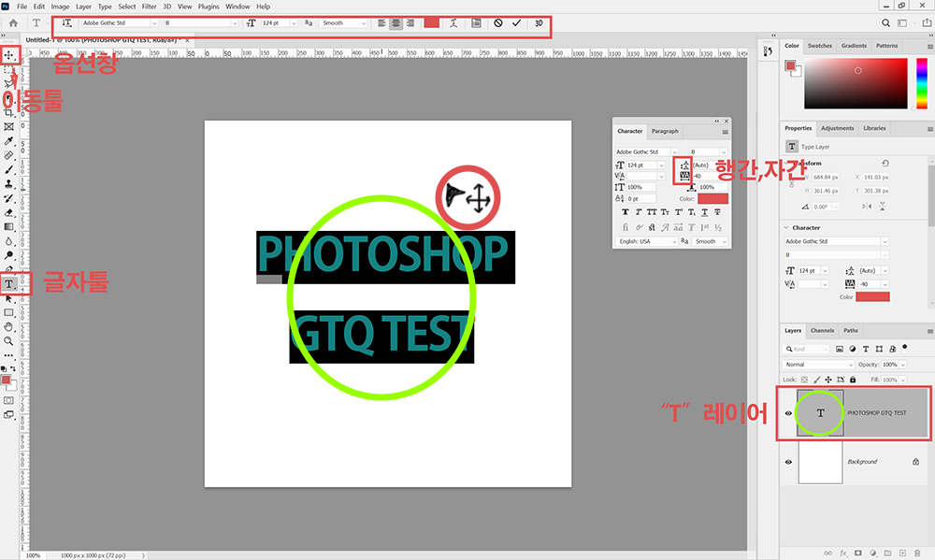
Task: Click the PHOTOSHOP GTQ TEST layer thumbnail
Action: [x=820, y=412]
